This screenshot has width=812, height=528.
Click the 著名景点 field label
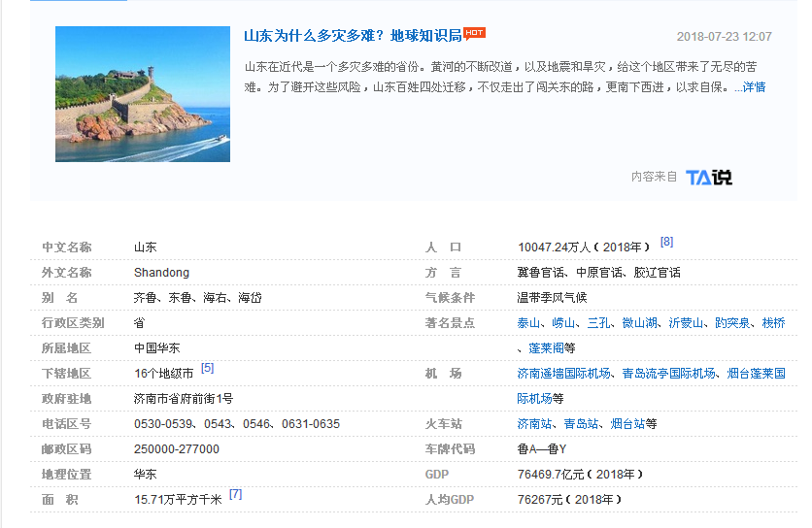pyautogui.click(x=450, y=323)
